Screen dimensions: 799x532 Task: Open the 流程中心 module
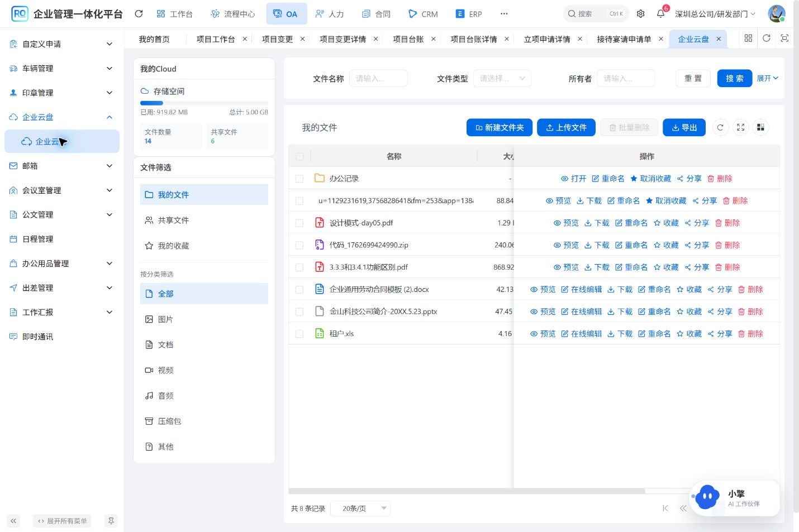[232, 13]
